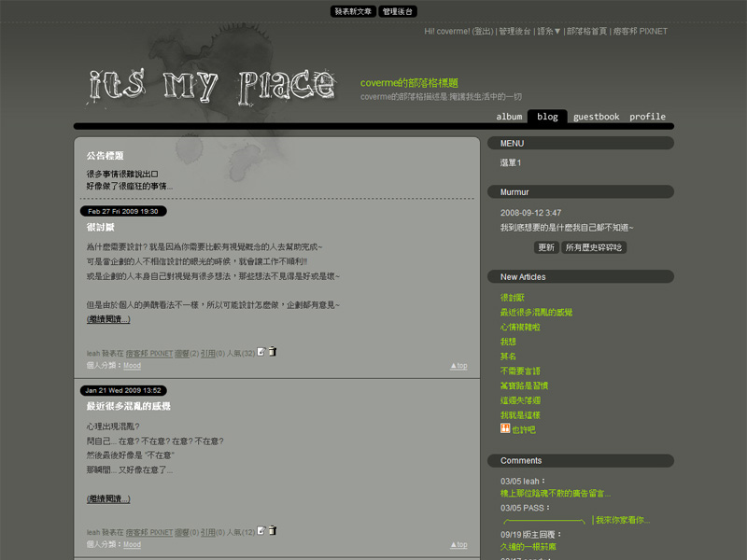Click the 2008-09-12 3:47 murmur timestamp
Screen dimensions: 747x560
530,213
